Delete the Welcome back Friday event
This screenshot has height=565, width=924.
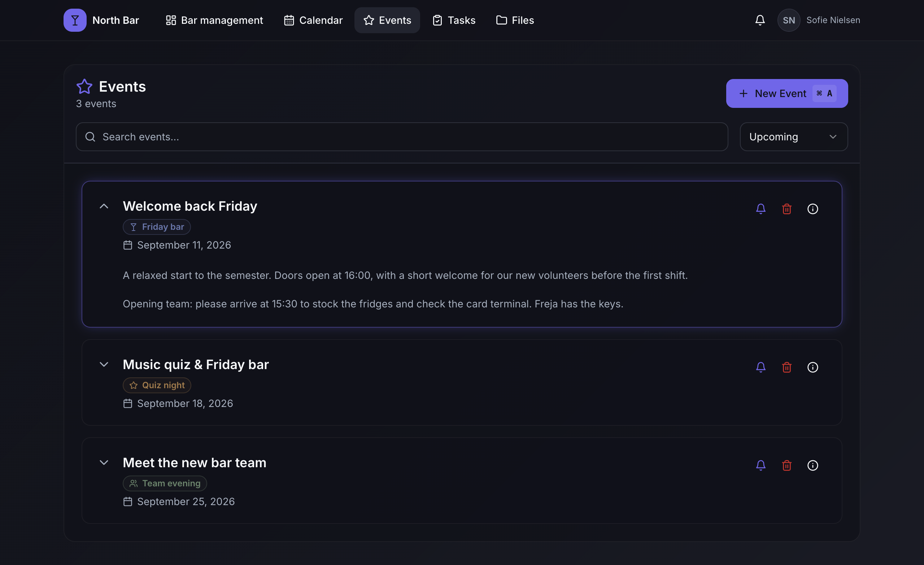pyautogui.click(x=787, y=209)
